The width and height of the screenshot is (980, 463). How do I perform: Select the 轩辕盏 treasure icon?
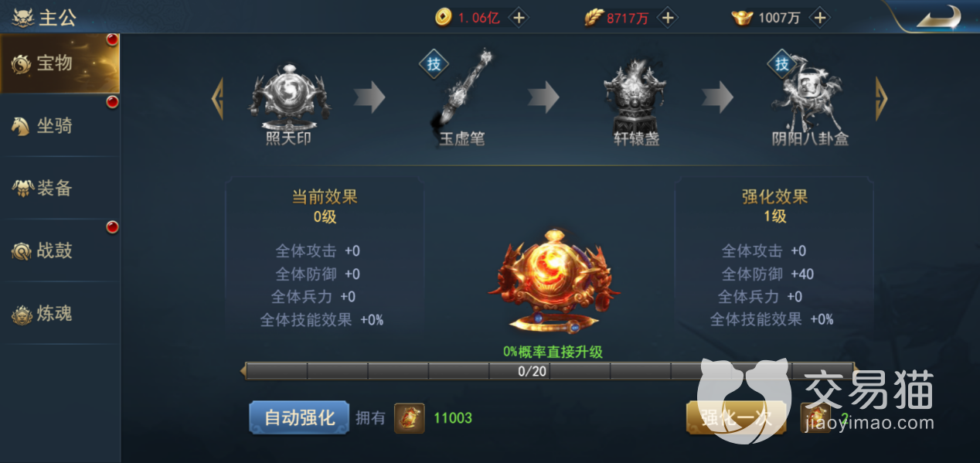(636, 97)
